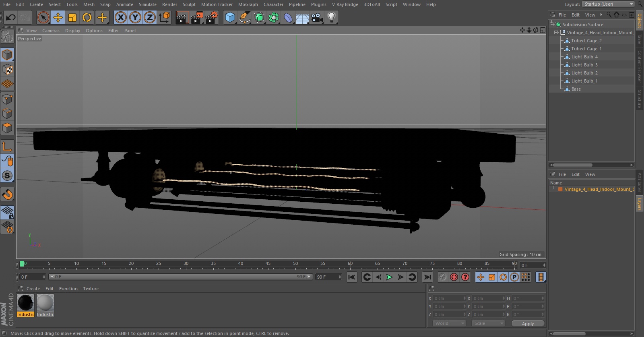Open the material manager Create menu
The height and width of the screenshot is (337, 644).
[x=33, y=289]
